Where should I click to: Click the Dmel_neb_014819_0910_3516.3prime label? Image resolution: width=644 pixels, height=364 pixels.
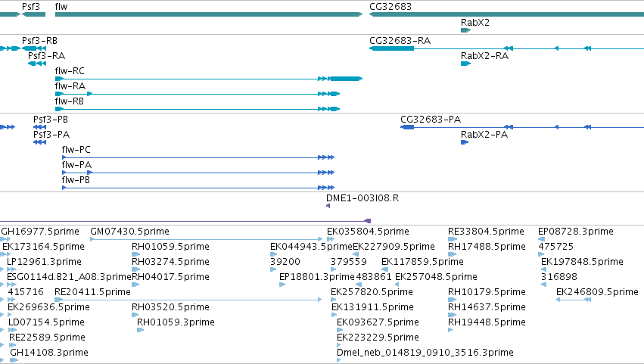pos(425,353)
